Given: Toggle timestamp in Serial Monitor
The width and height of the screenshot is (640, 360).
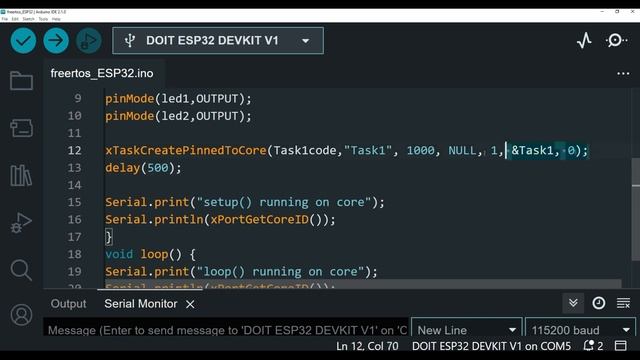Looking at the screenshot, I should (x=599, y=303).
